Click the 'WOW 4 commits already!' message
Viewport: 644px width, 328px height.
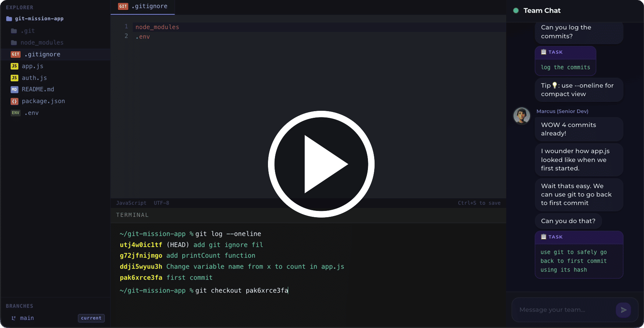[579, 129]
